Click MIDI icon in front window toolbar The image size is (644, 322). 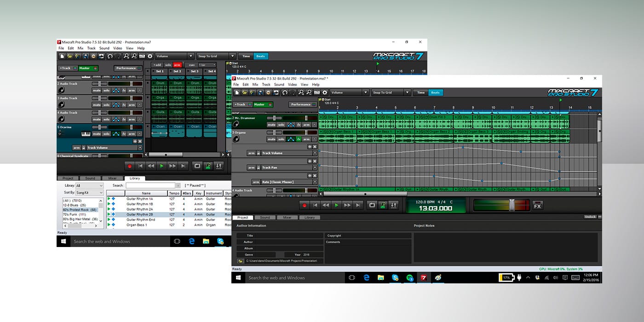pyautogui.click(x=317, y=92)
